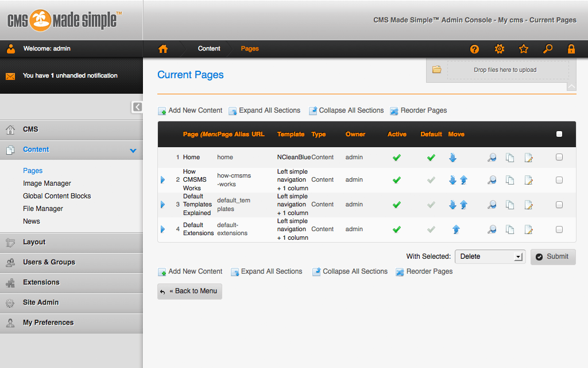Click the top Add New Content link
Screen dimensions: 588x368
[195, 110]
